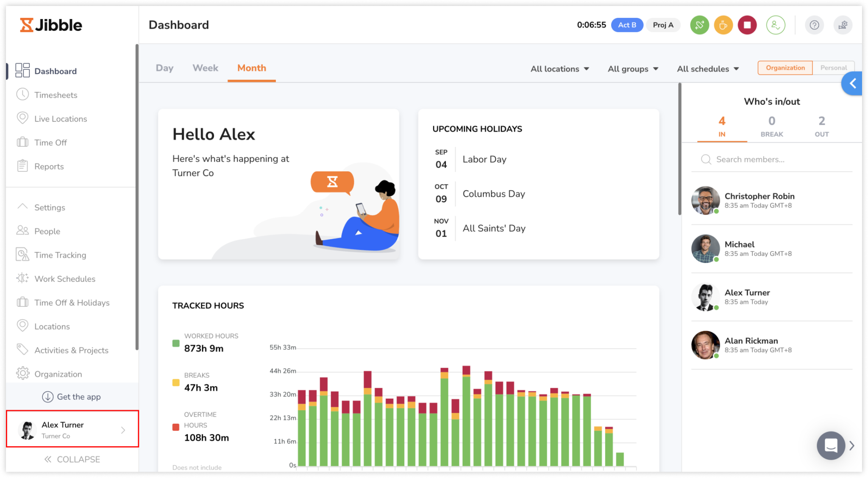Open Timesheets from the sidebar
Image resolution: width=868 pixels, height=478 pixels.
coord(56,95)
